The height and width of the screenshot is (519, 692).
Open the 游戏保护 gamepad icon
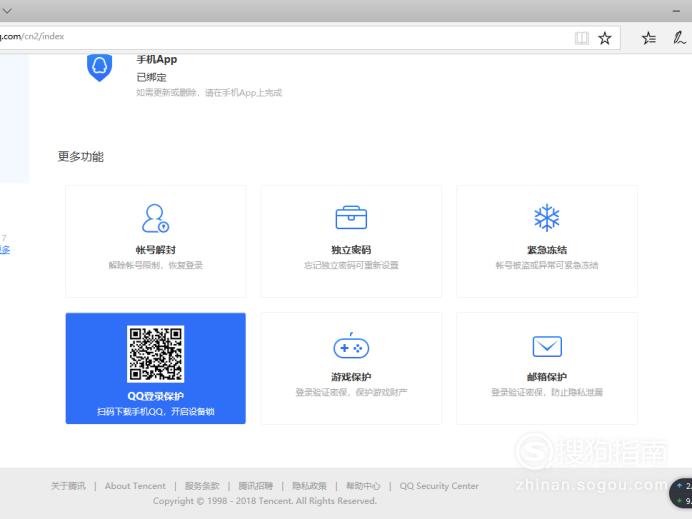pyautogui.click(x=351, y=346)
